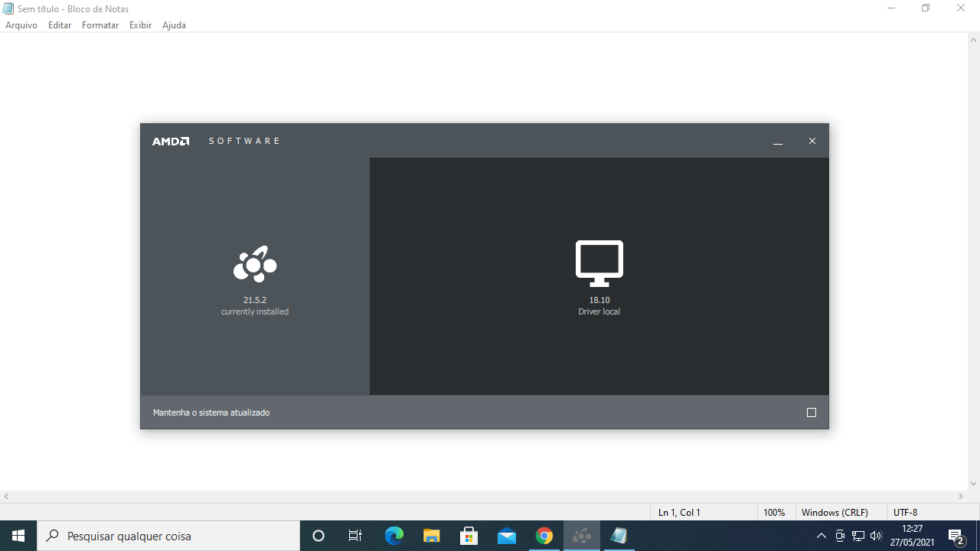Click the 'Driver local' label

tap(599, 311)
